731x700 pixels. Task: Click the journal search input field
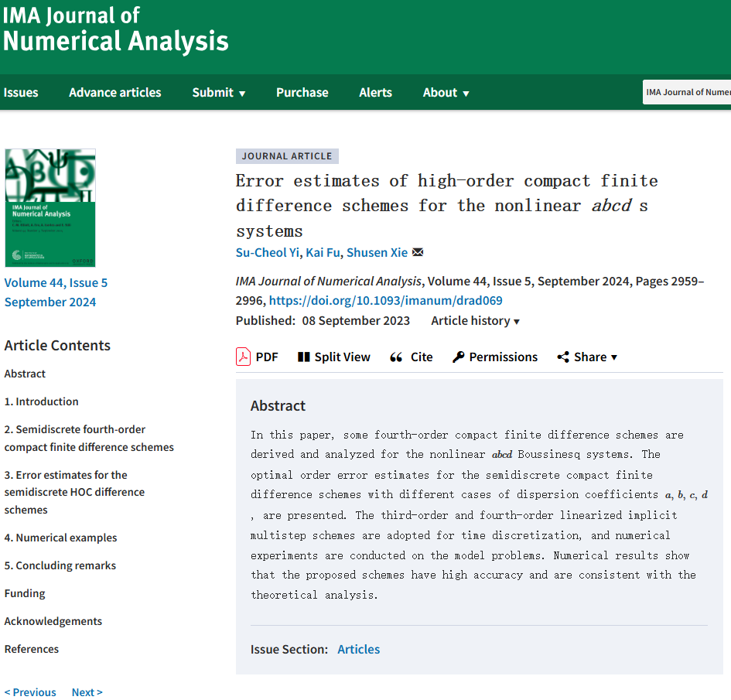click(687, 92)
